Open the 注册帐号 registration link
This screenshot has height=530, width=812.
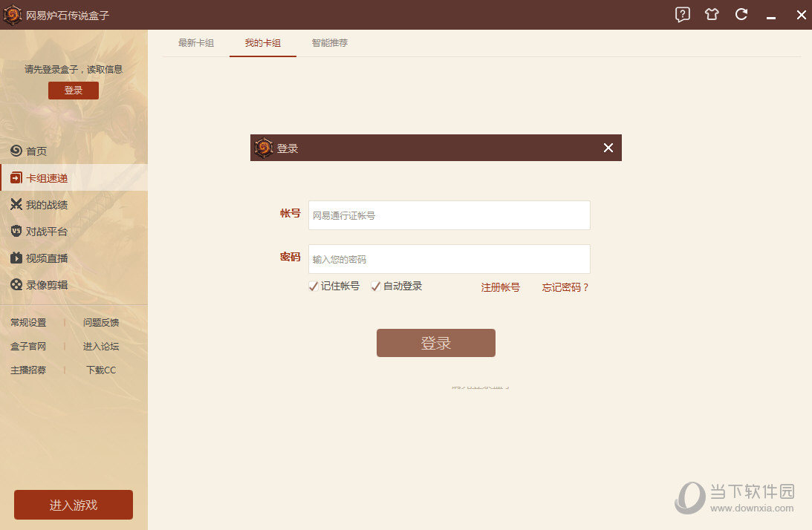pyautogui.click(x=500, y=287)
